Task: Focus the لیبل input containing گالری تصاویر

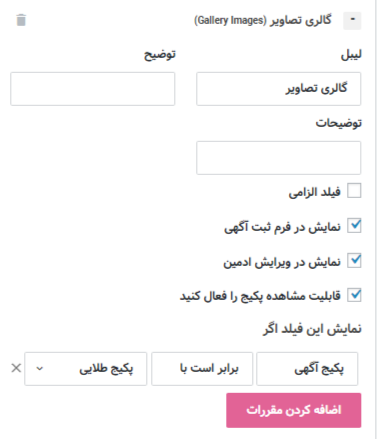Action: point(278,89)
